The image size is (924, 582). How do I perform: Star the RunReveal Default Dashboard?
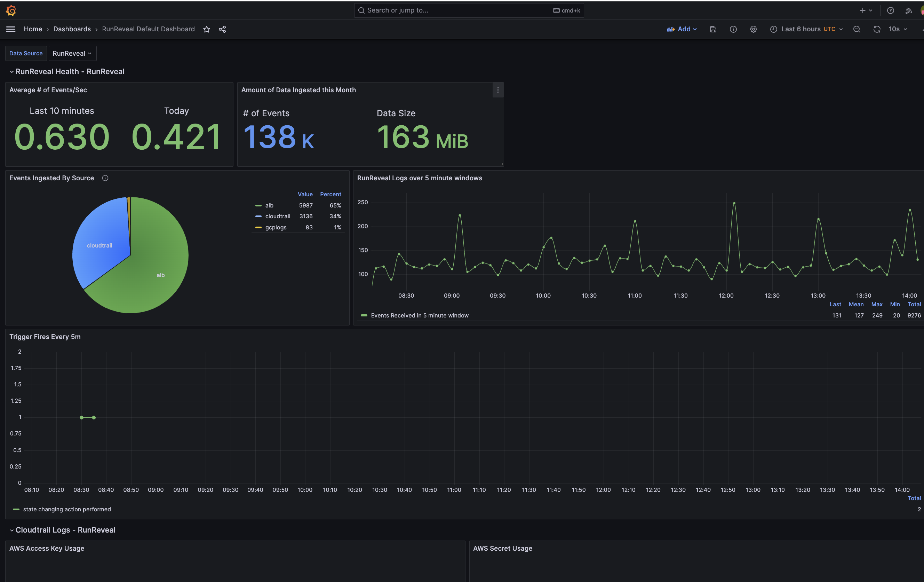pos(206,29)
